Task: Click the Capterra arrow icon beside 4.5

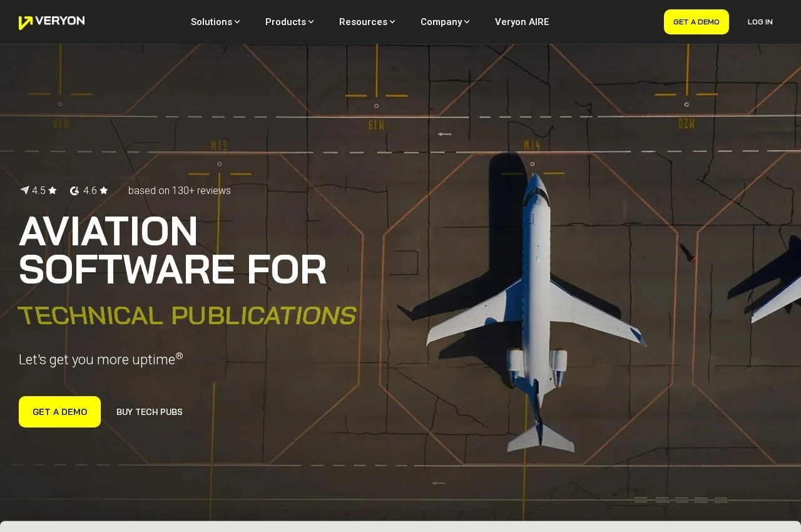Action: (24, 190)
